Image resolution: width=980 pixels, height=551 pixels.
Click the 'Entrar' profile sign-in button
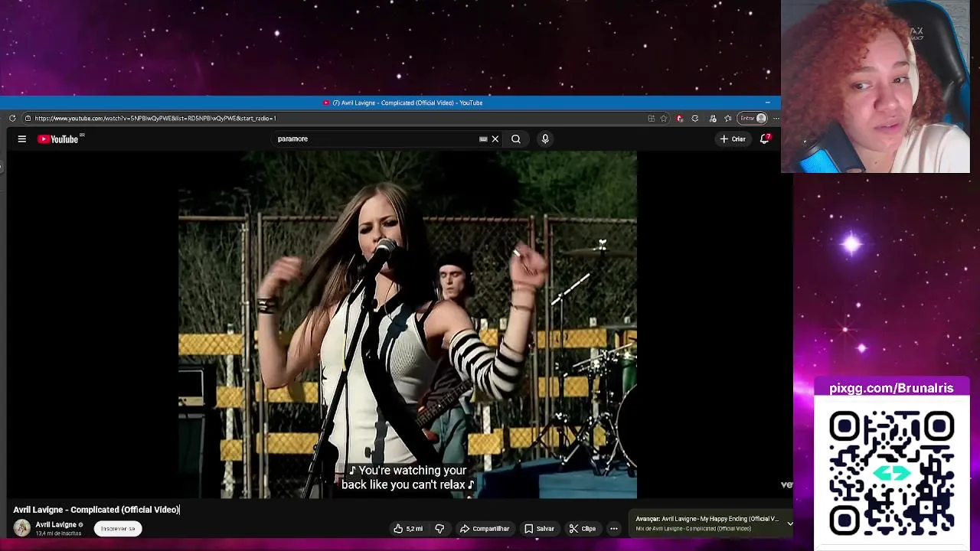(753, 118)
